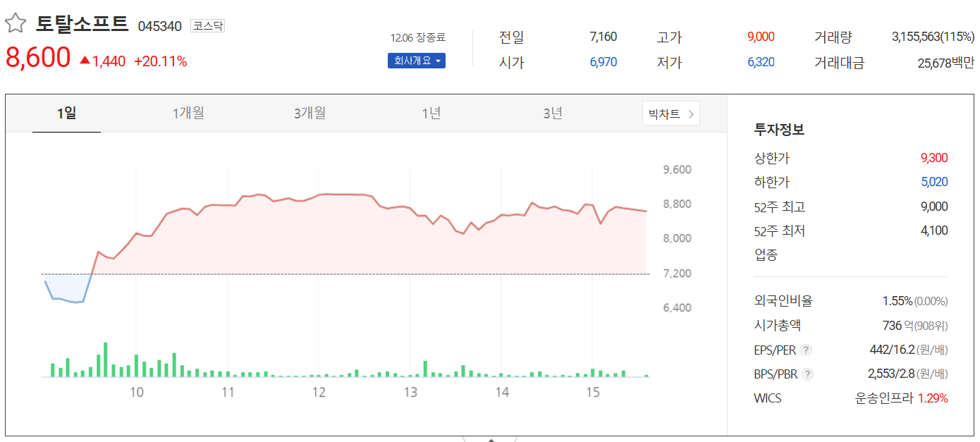This screenshot has height=442, width=980.
Task: Collapse the chart section via bottom arrow
Action: click(x=490, y=438)
